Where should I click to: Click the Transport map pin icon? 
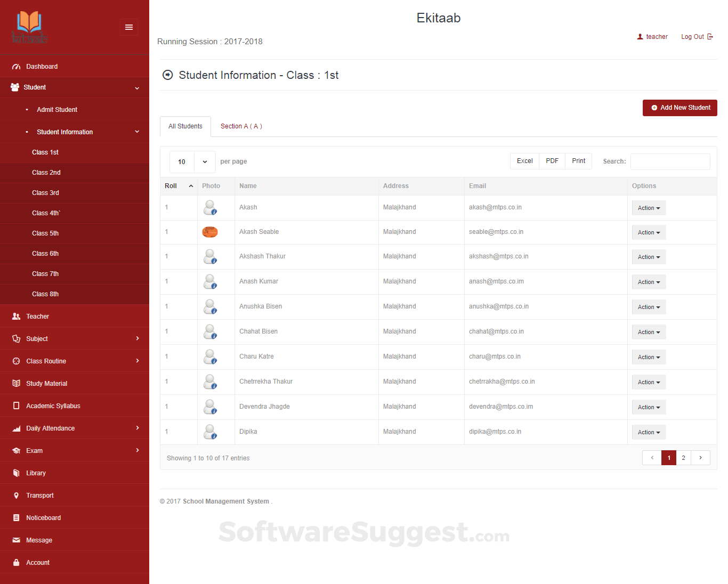click(x=16, y=495)
